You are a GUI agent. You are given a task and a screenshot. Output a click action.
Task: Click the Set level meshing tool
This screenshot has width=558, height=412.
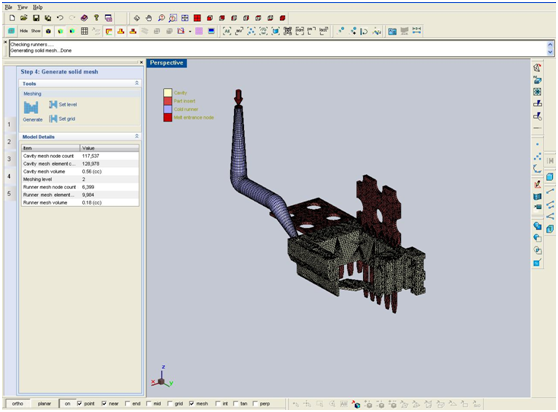63,104
